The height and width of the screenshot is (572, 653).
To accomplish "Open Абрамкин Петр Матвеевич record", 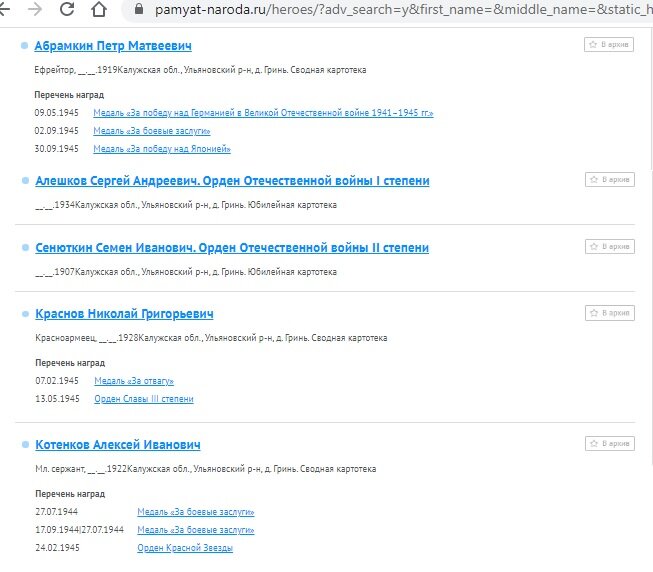I will [113, 46].
